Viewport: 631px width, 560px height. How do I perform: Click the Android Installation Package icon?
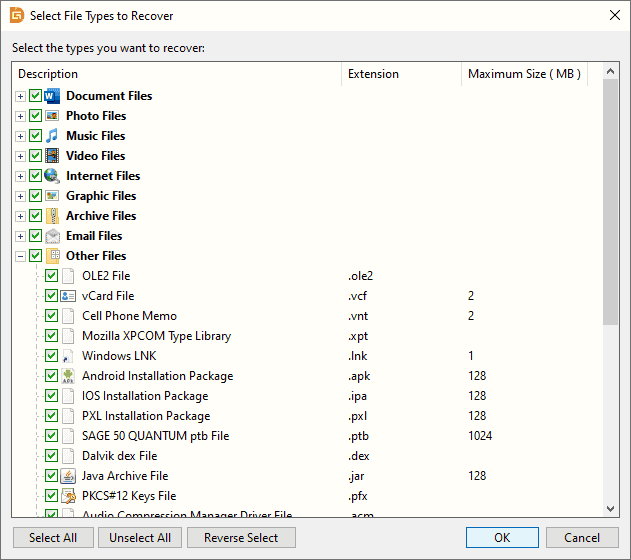tap(68, 376)
